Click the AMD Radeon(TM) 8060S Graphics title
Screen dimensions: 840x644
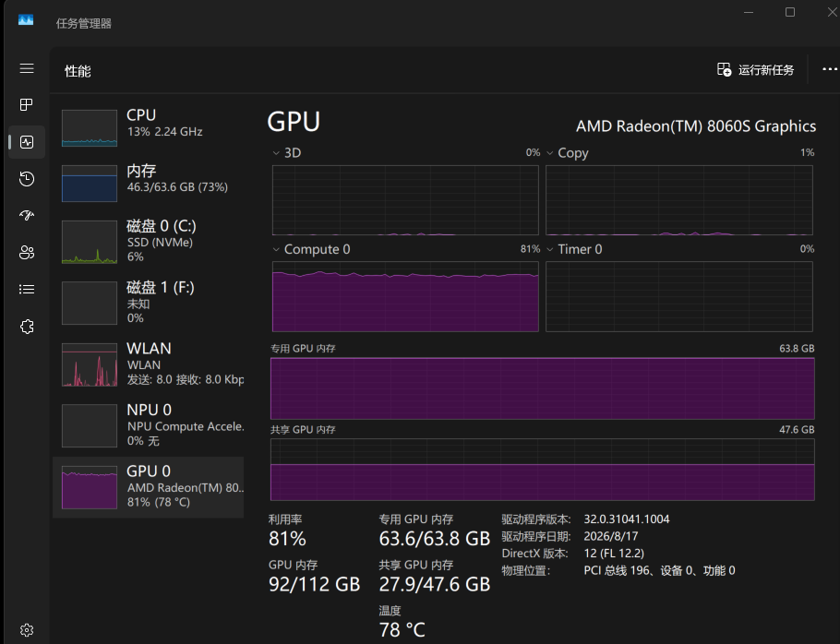click(696, 126)
